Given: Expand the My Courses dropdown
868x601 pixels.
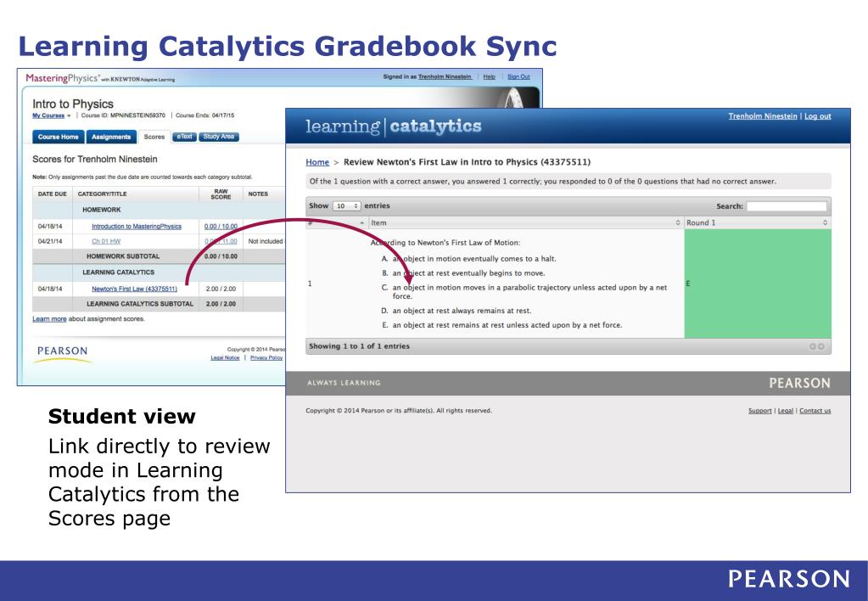Looking at the screenshot, I should (x=52, y=115).
